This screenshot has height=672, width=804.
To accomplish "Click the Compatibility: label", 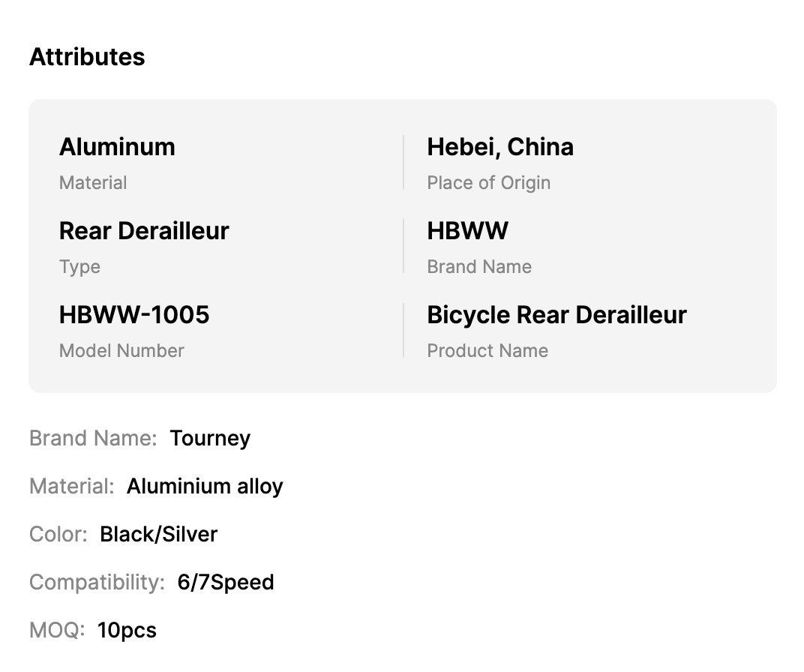I will (x=97, y=582).
